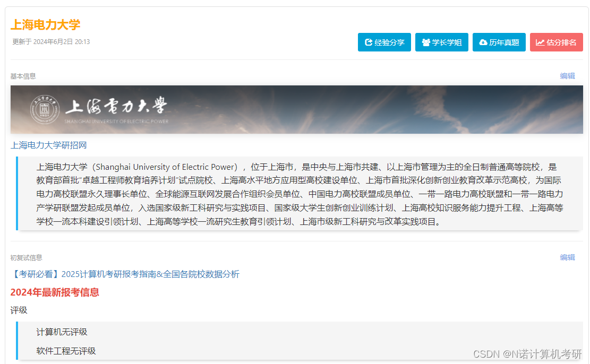
Task: Click the university introduction paragraph
Action: [300, 194]
